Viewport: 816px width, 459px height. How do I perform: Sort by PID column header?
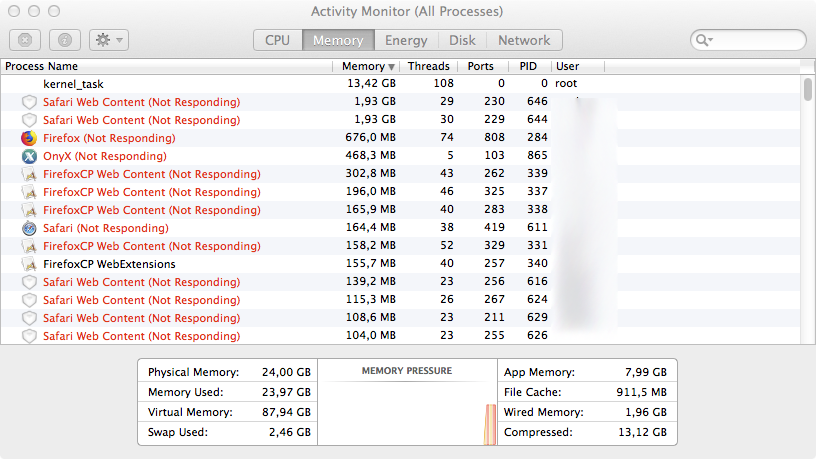[528, 66]
